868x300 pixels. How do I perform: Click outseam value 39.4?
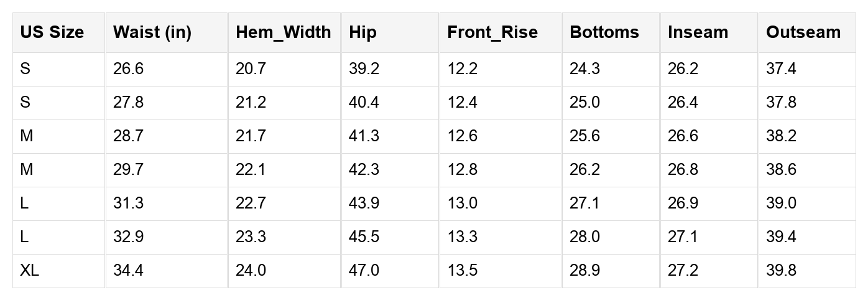[781, 237]
